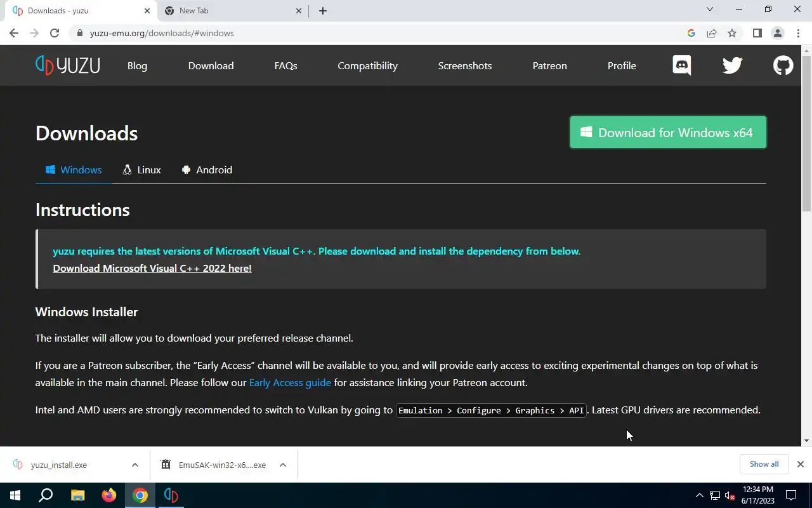
Task: Click Show all downloads button
Action: 764,464
